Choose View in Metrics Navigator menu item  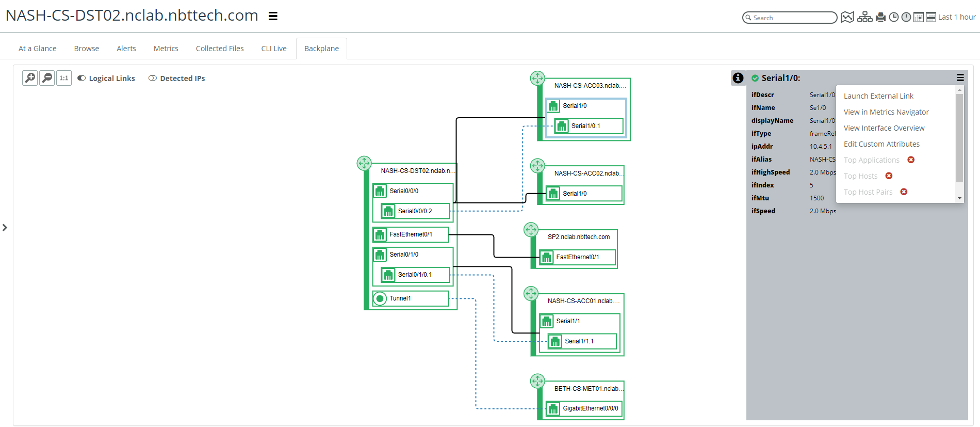886,112
